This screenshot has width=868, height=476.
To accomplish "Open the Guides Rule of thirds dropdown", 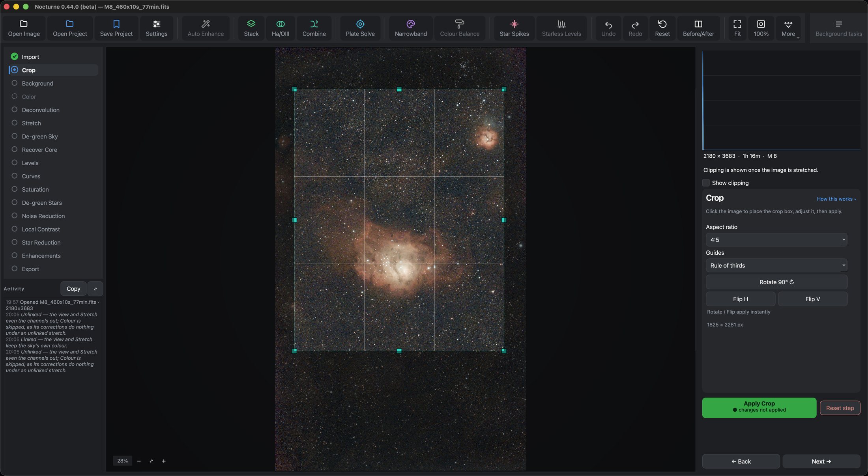I will (x=776, y=265).
